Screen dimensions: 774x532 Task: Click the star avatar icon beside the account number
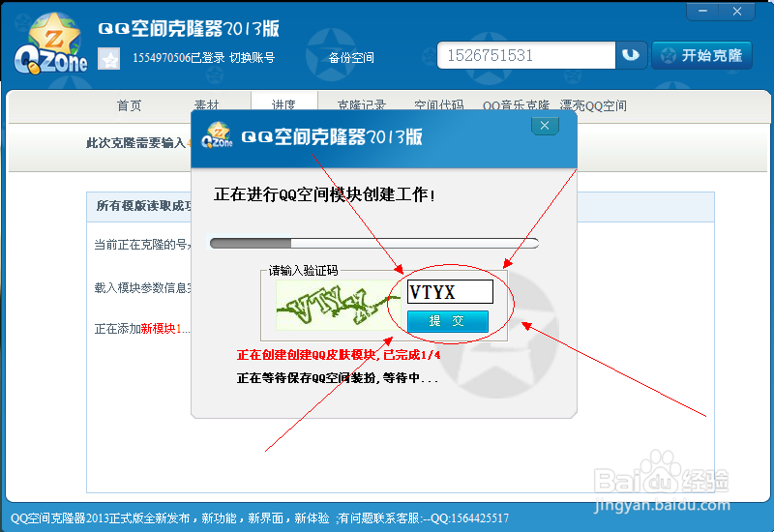click(x=109, y=59)
